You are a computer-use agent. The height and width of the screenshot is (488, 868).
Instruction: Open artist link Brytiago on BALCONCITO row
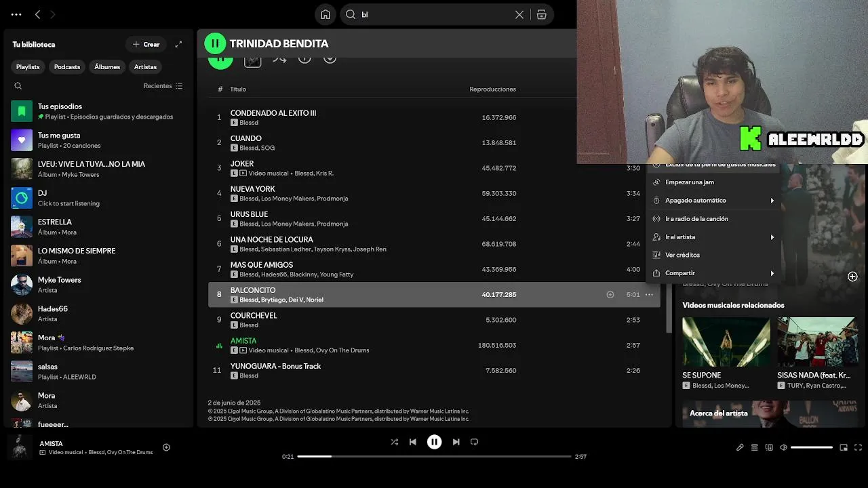click(x=273, y=300)
